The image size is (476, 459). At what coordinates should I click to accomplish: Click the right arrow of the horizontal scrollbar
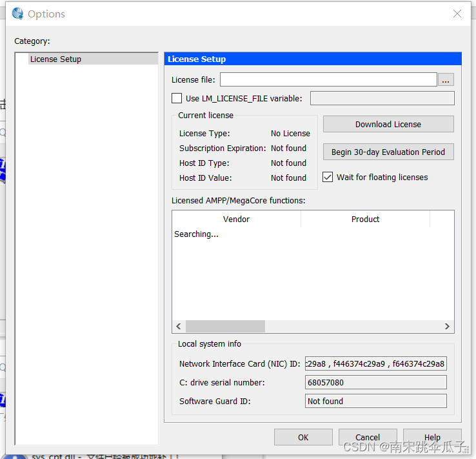pyautogui.click(x=447, y=326)
